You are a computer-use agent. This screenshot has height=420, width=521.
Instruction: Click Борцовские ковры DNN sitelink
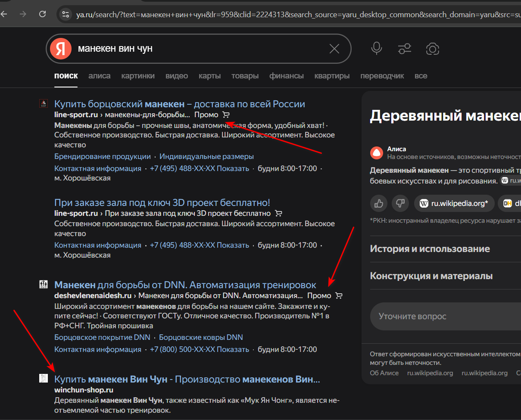pos(201,337)
